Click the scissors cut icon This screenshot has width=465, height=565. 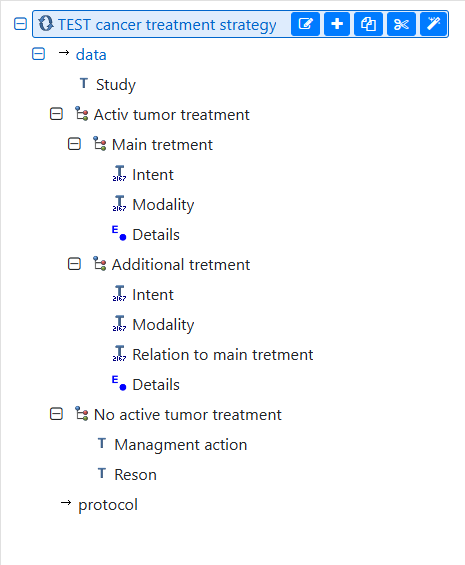tap(401, 24)
